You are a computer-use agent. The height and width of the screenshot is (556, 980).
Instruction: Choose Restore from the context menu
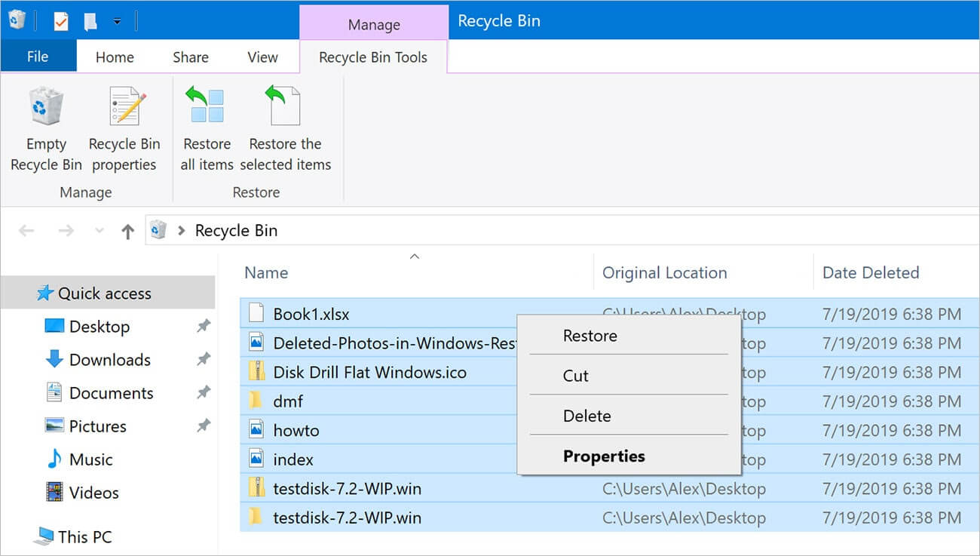coord(590,336)
